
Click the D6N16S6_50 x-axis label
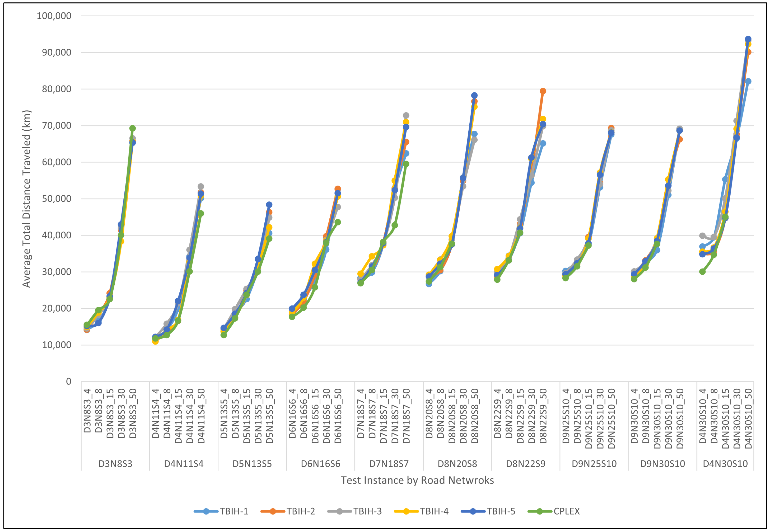pos(338,416)
